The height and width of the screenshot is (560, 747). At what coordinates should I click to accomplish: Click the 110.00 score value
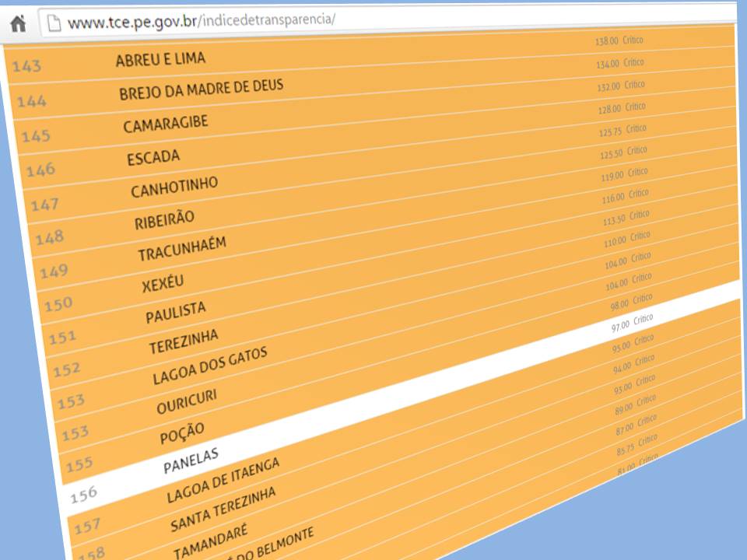tap(615, 241)
